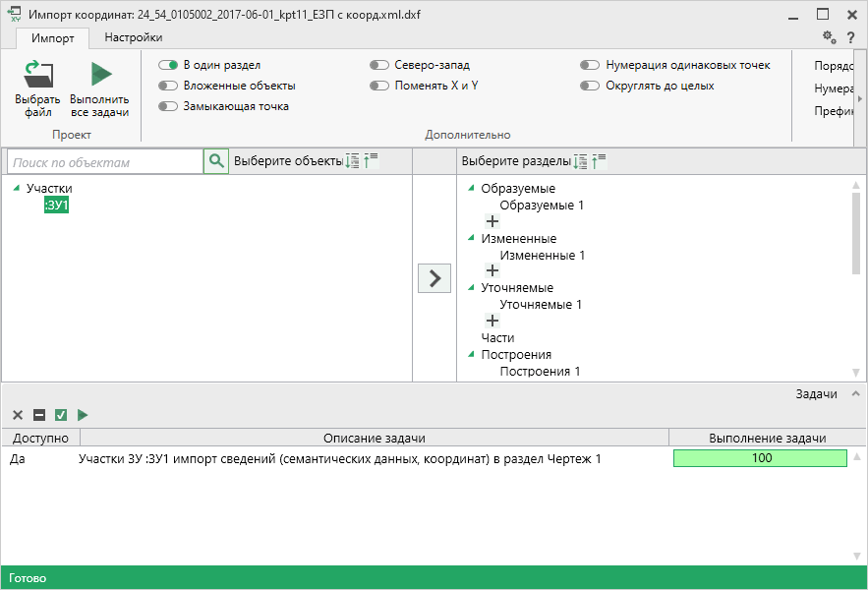Click the Выбрать файл icon
Screen dimensions: 868x590
click(38, 76)
